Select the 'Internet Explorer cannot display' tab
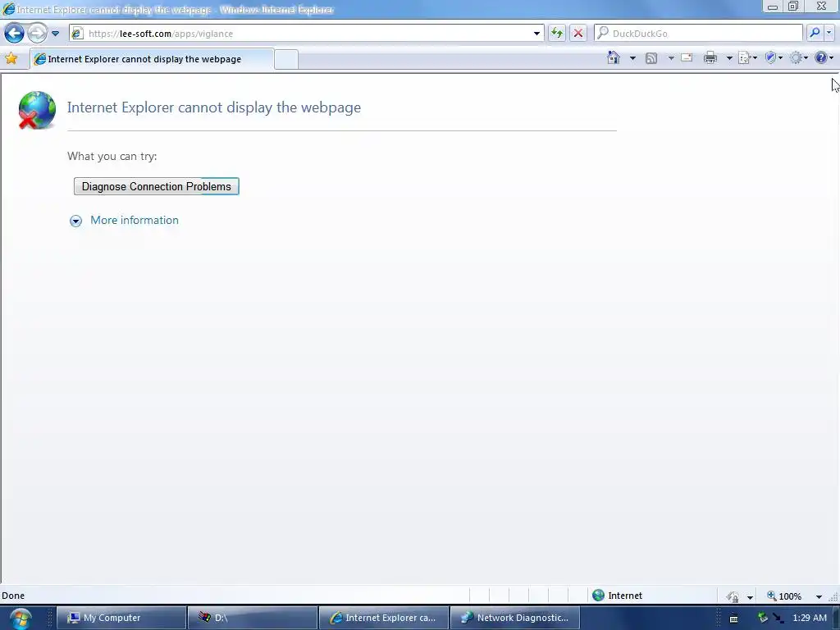Image resolution: width=840 pixels, height=630 pixels. (x=152, y=59)
